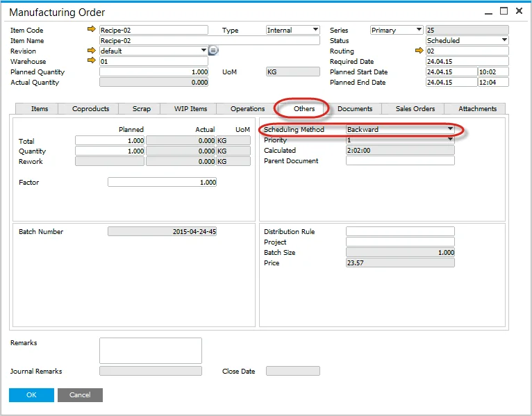Switch to the Operations tab

click(247, 108)
